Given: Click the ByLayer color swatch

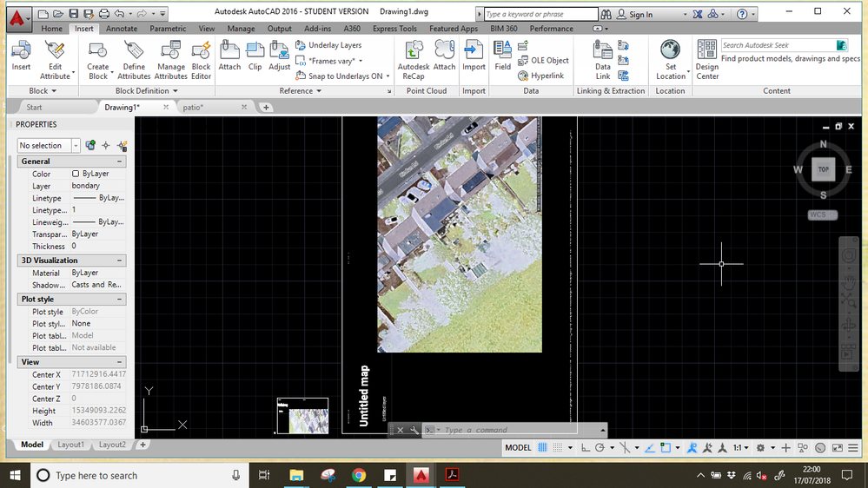Looking at the screenshot, I should point(76,174).
